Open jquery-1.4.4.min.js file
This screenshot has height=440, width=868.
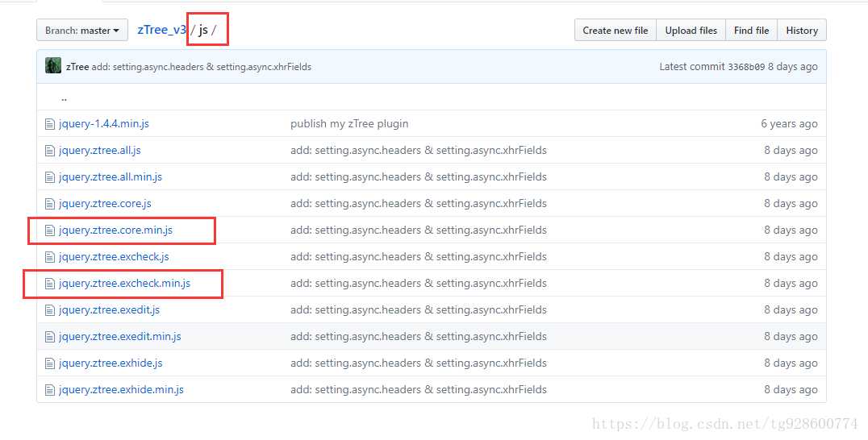pyautogui.click(x=104, y=124)
